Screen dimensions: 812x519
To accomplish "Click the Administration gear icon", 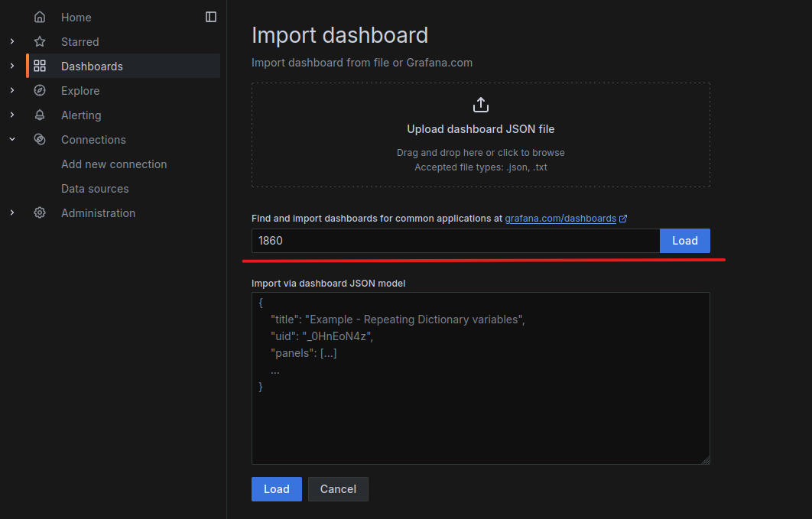I will (40, 213).
